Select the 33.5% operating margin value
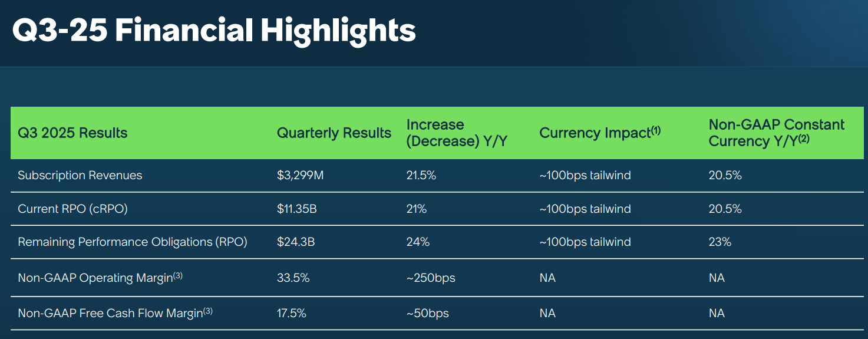This screenshot has width=868, height=339. tap(293, 278)
